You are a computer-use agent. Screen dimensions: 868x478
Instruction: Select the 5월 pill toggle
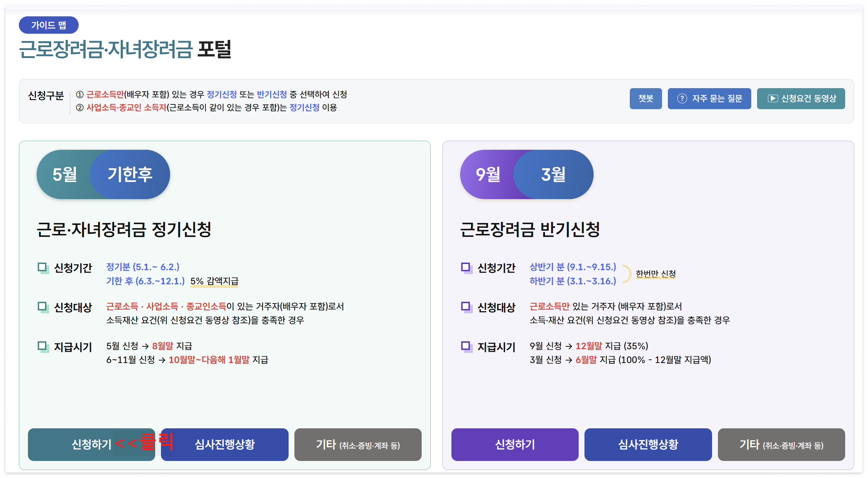[65, 174]
